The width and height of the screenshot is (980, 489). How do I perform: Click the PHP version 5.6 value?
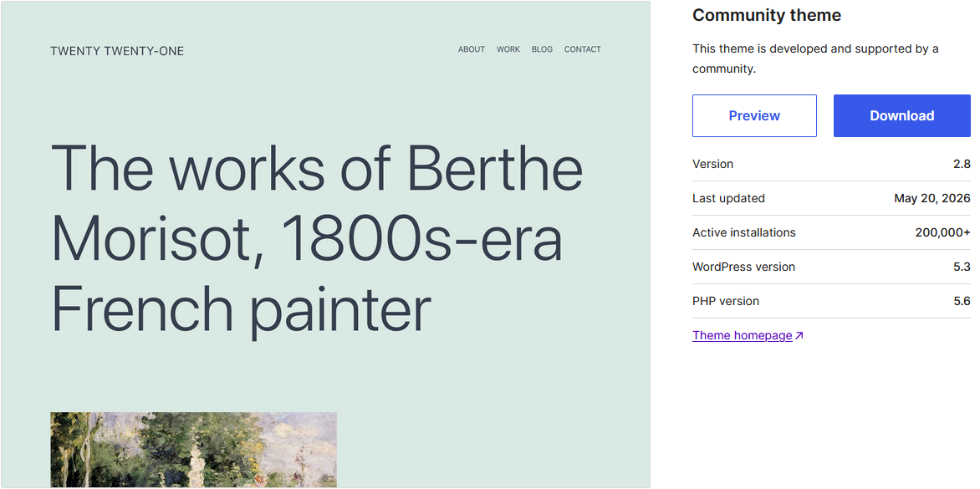[x=962, y=301]
